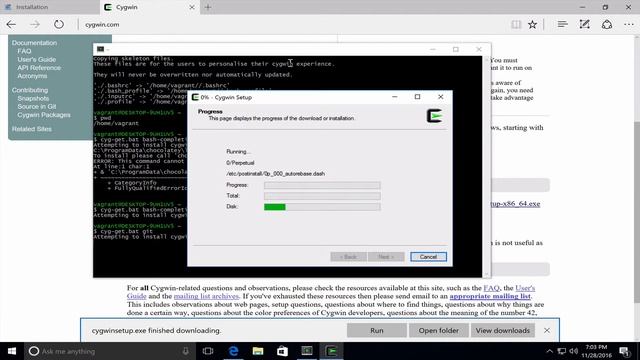Make a web note icon

584,24
